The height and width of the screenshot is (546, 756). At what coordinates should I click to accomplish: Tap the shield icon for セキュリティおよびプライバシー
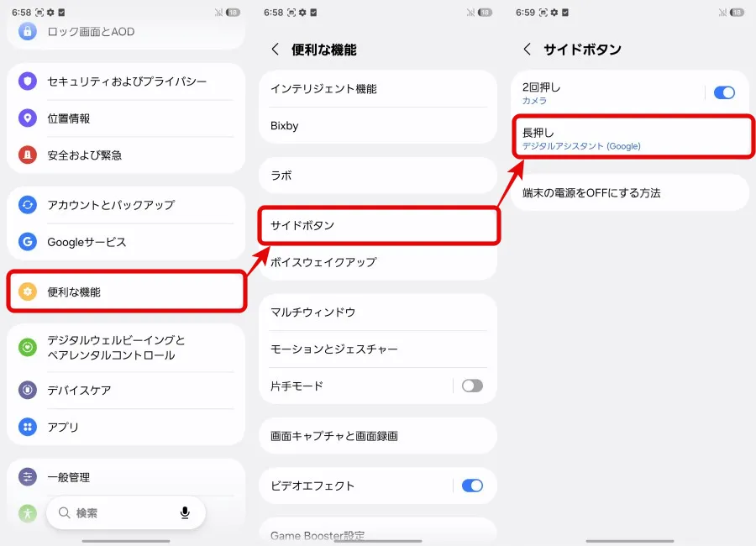28,81
